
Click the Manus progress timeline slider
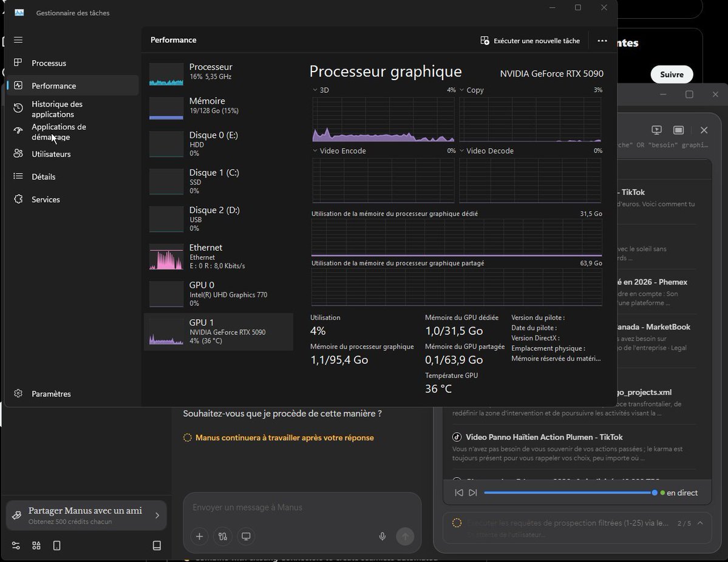[x=571, y=493]
